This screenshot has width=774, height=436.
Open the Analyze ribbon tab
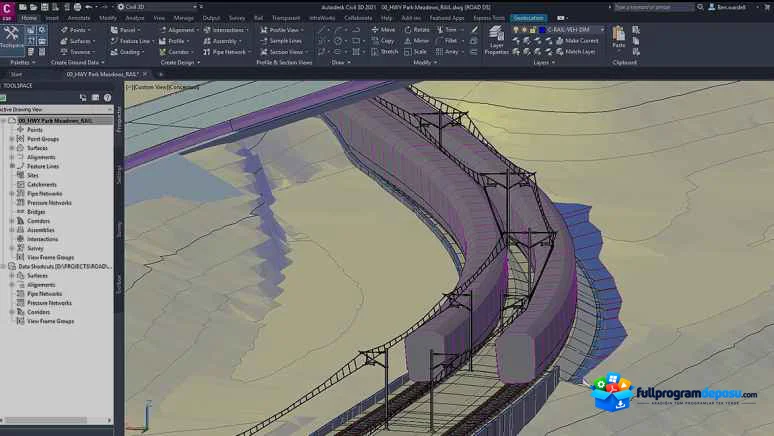134,18
